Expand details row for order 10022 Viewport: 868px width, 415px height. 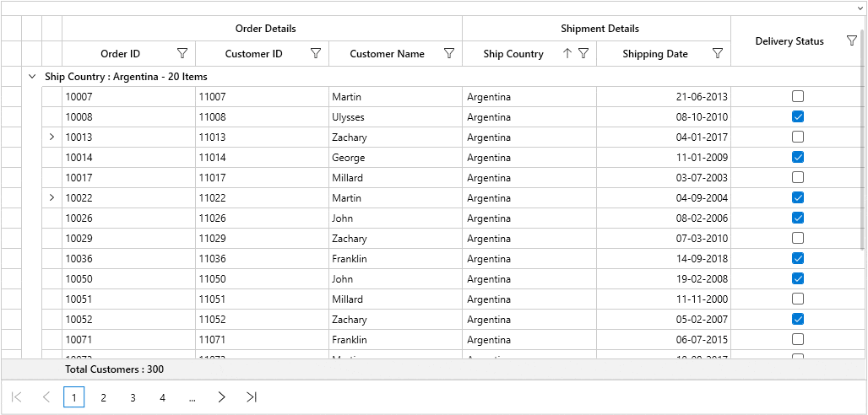pyautogui.click(x=52, y=197)
